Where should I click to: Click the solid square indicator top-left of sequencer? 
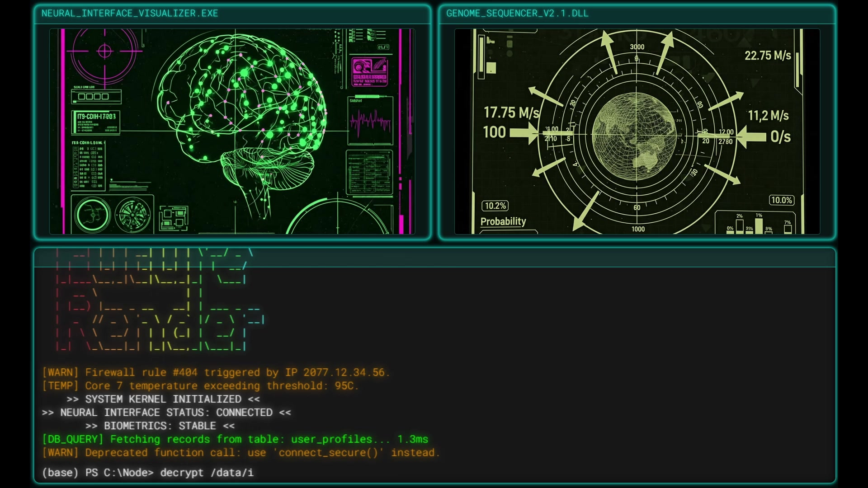(491, 68)
